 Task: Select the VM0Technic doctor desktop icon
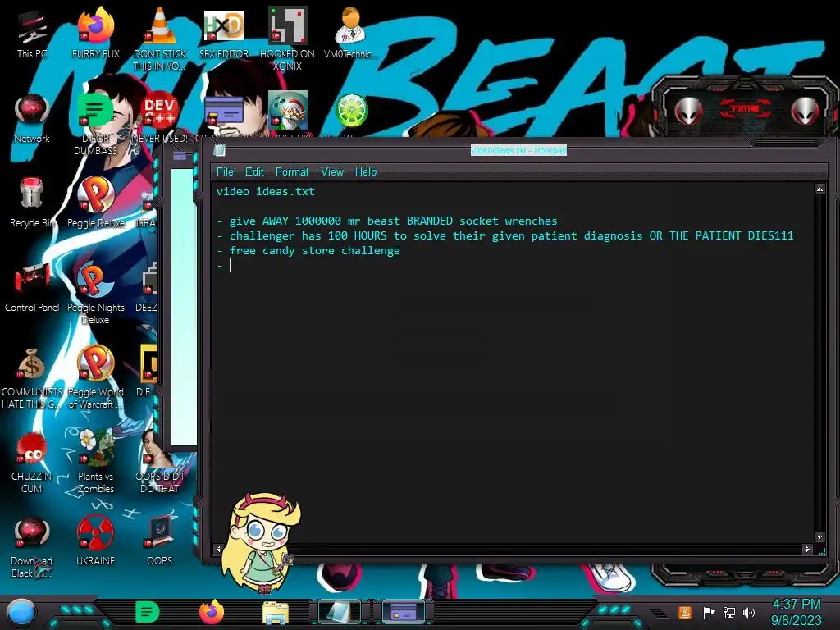(x=350, y=34)
